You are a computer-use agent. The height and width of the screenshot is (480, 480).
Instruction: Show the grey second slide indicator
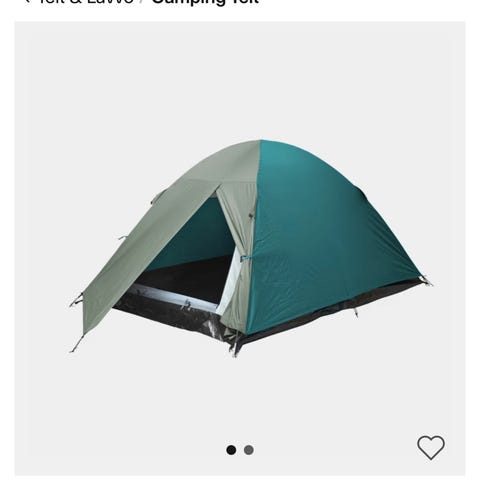pos(249,450)
